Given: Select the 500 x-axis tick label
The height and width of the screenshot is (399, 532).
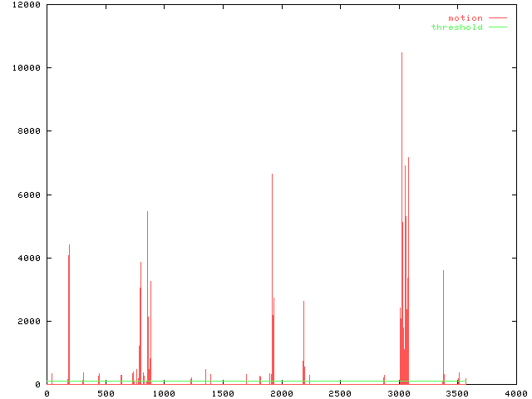Looking at the screenshot, I should [x=105, y=393].
